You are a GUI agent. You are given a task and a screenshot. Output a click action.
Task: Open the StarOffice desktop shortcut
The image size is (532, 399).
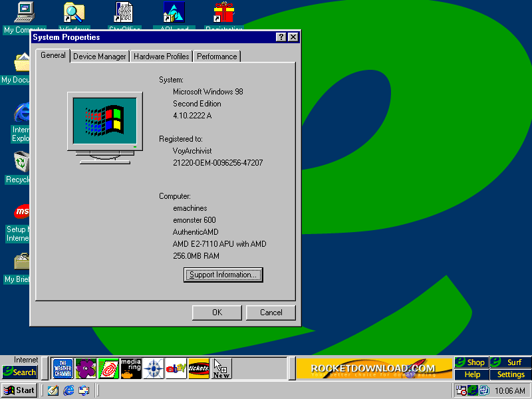click(124, 12)
